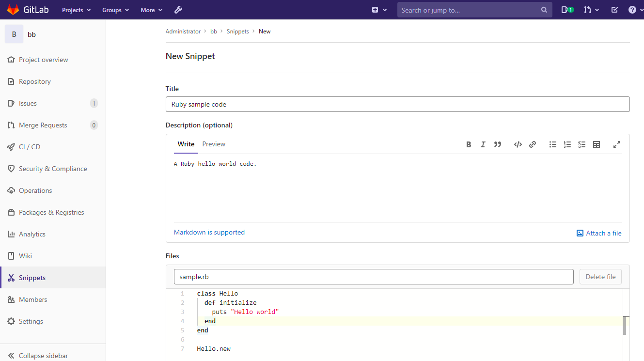Screen dimensions: 644x361
Task: Expand the description editor to fullscreen
Action: click(x=616, y=144)
